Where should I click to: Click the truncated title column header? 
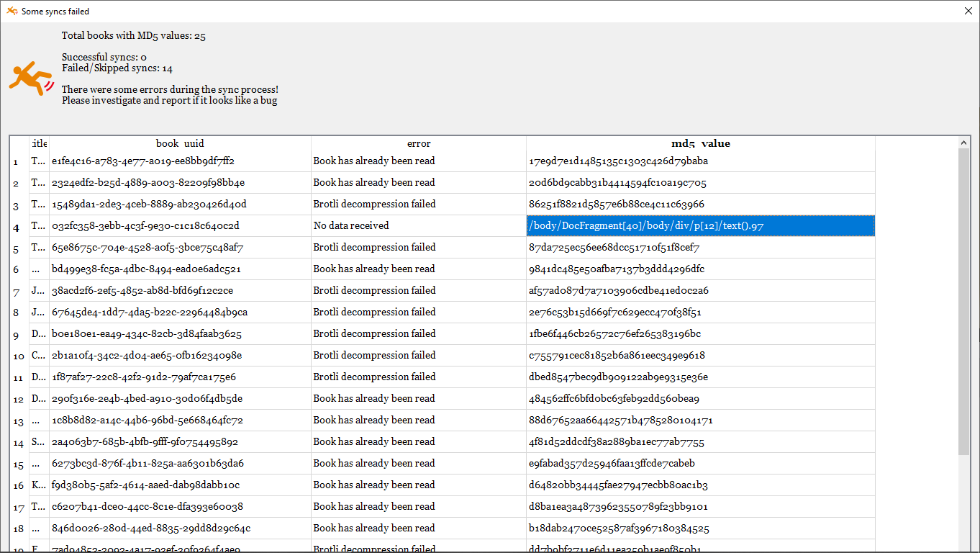(x=39, y=143)
